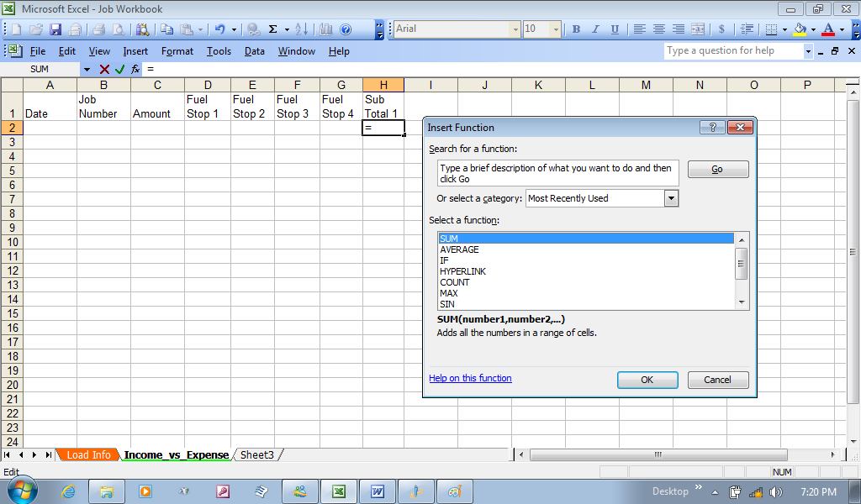The image size is (861, 504).
Task: Open the font size dropdown
Action: pyautogui.click(x=555, y=29)
